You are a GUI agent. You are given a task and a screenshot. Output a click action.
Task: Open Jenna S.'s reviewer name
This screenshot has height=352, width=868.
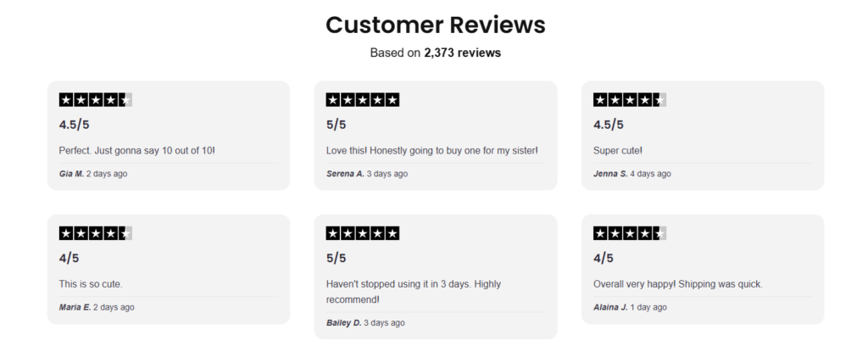(x=610, y=174)
